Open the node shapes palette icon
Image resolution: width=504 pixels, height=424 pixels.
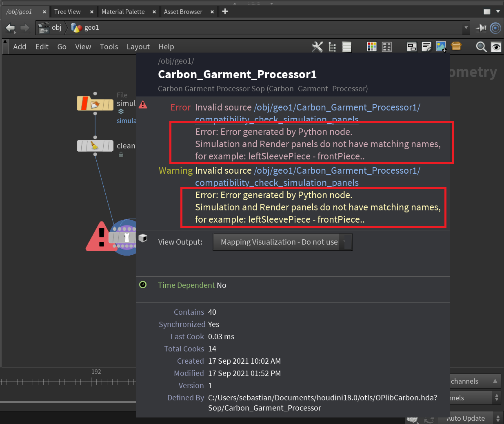point(387,47)
